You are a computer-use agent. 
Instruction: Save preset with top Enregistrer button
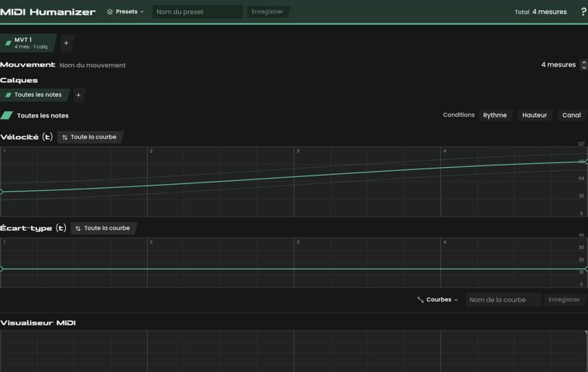(x=268, y=12)
